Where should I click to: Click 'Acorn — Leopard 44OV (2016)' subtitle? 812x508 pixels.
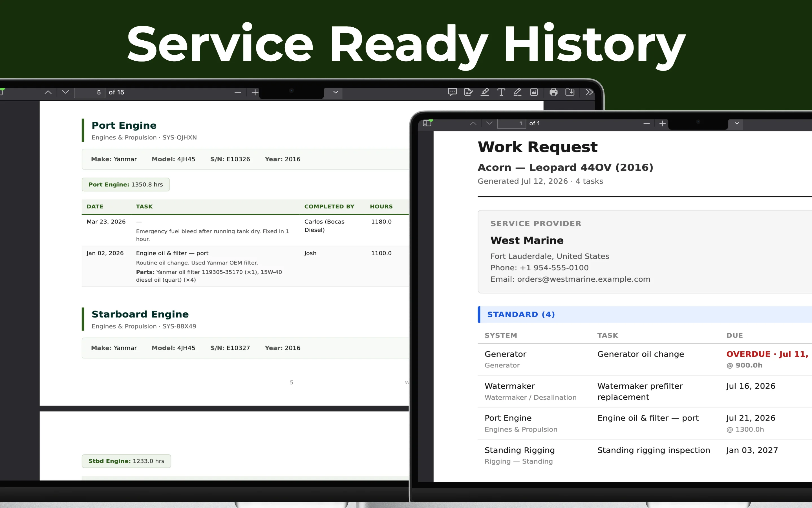565,167
